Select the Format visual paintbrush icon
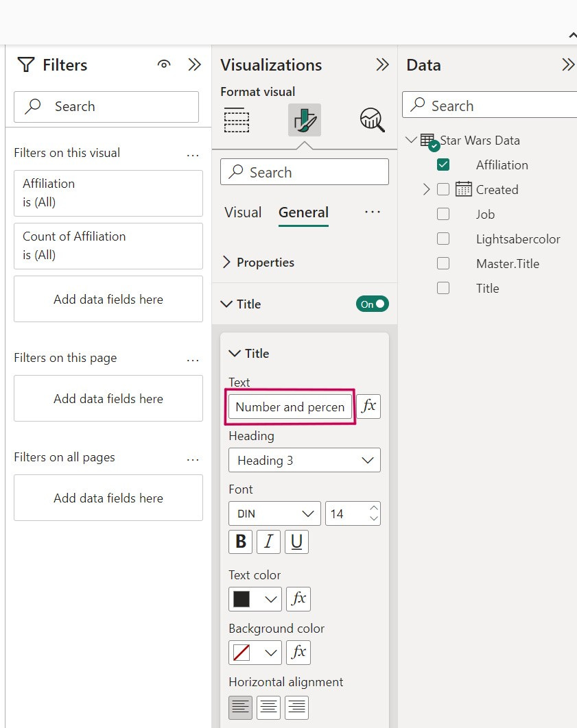 [x=305, y=120]
